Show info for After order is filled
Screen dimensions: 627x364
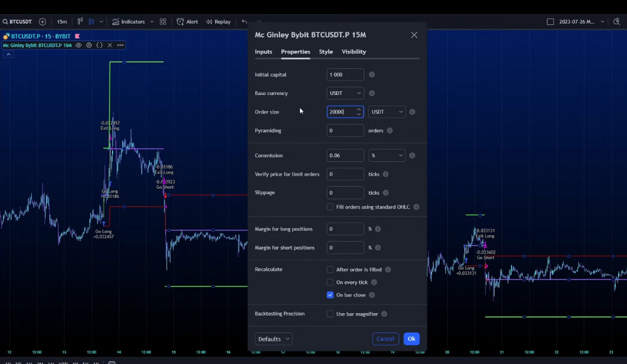tap(388, 270)
